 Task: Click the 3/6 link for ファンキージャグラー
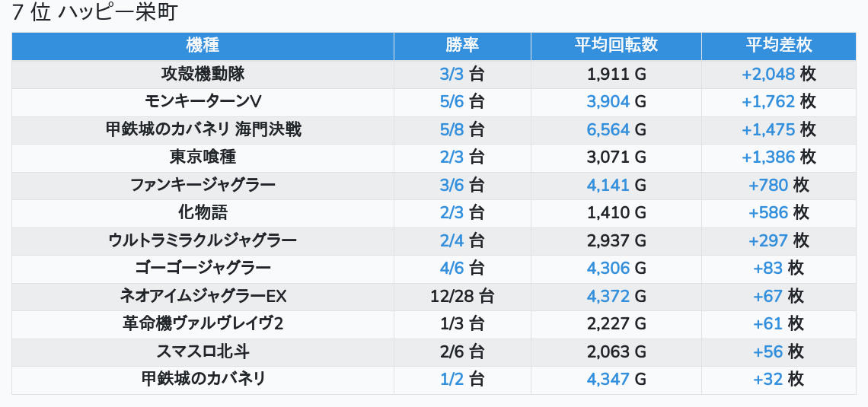[x=452, y=185]
